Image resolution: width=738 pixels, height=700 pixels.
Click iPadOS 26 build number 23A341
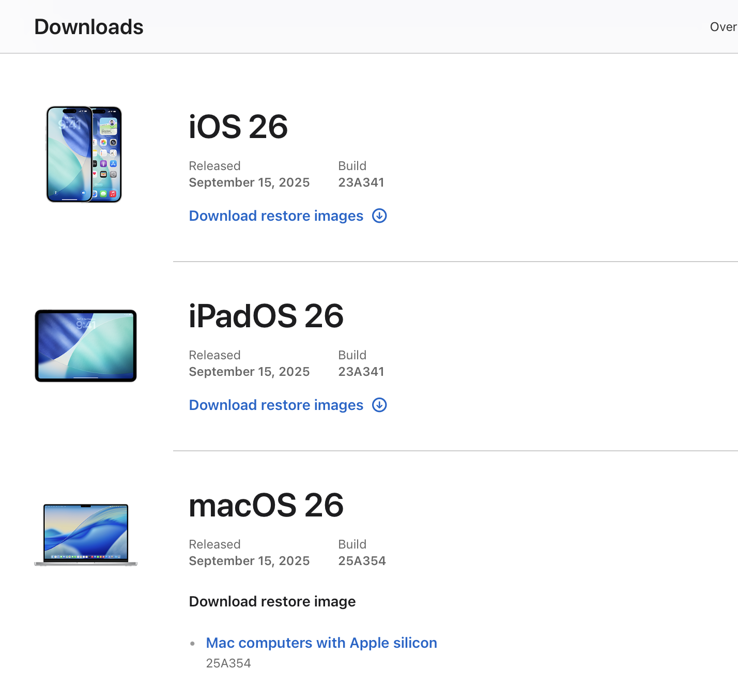tap(361, 372)
